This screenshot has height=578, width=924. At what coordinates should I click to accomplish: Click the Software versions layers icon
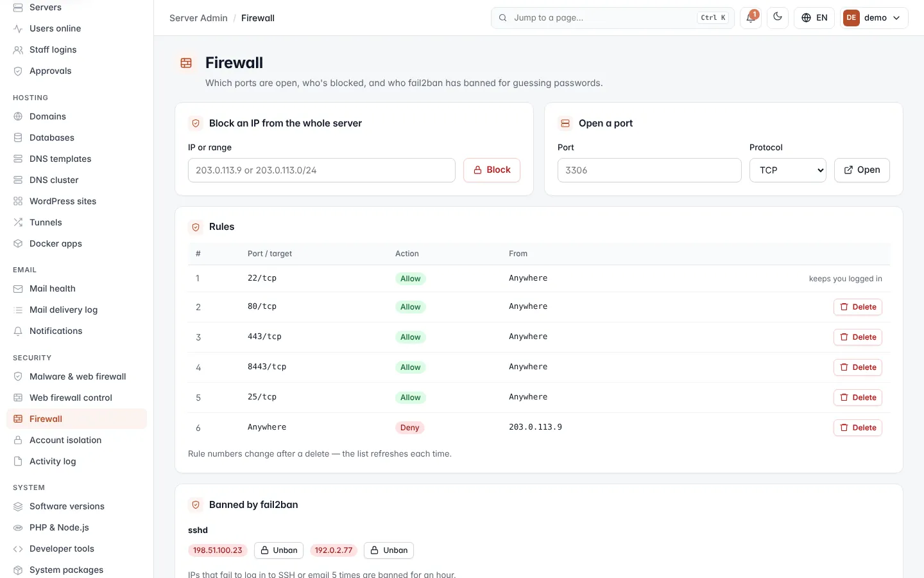click(x=18, y=506)
